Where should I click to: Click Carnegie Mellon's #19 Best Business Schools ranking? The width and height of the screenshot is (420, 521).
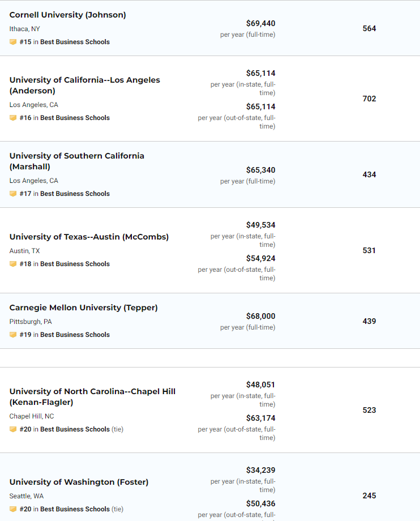tap(65, 335)
